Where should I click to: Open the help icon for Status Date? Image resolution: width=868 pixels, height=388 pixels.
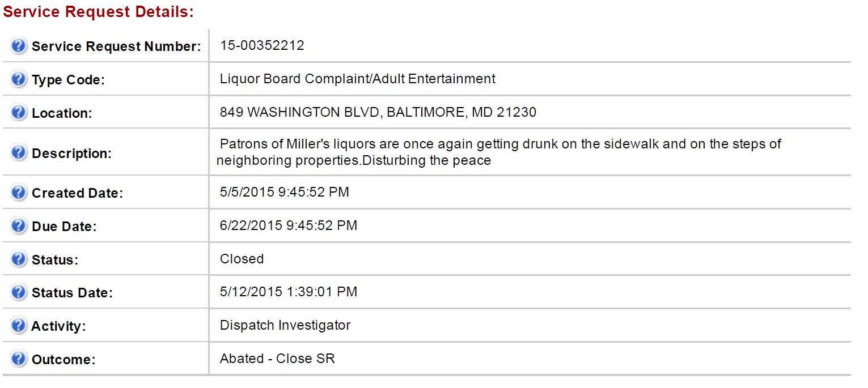click(19, 292)
